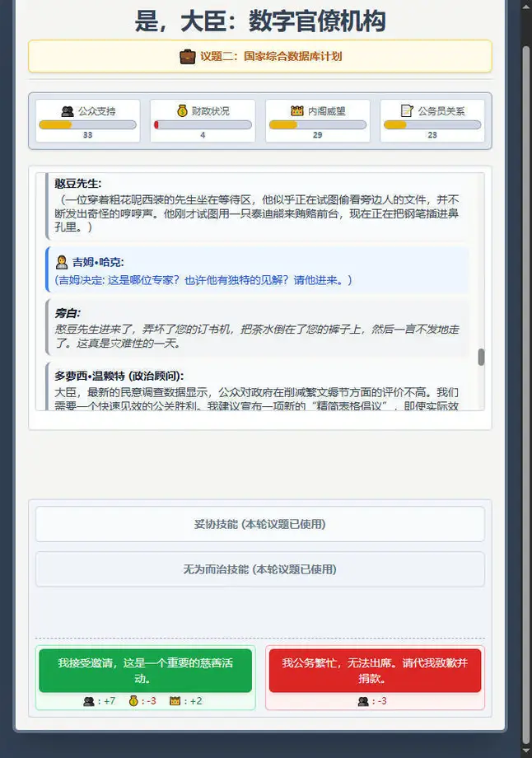Viewport: 532px width, 758px height.
Task: Click the dialogue log scrollbar thumb
Action: [x=481, y=357]
